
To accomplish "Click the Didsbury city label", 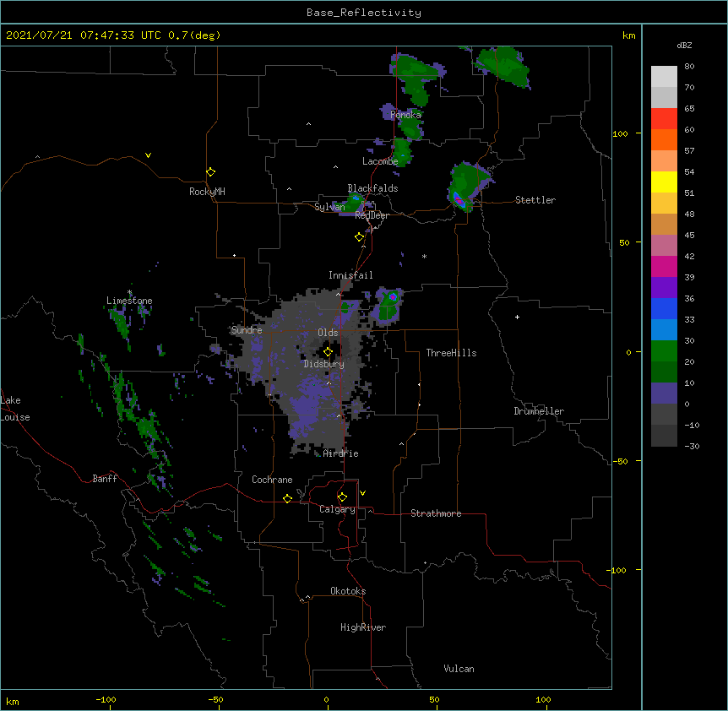I will 324,364.
